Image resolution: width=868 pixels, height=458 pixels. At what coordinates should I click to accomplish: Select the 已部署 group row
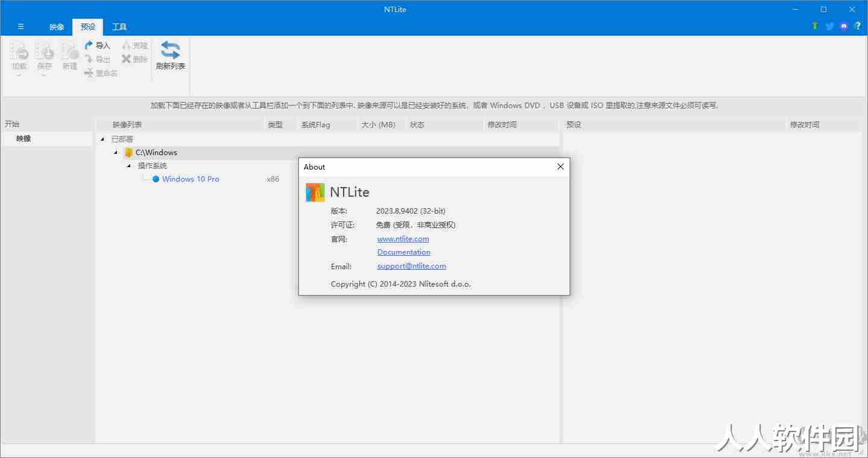pyautogui.click(x=122, y=139)
